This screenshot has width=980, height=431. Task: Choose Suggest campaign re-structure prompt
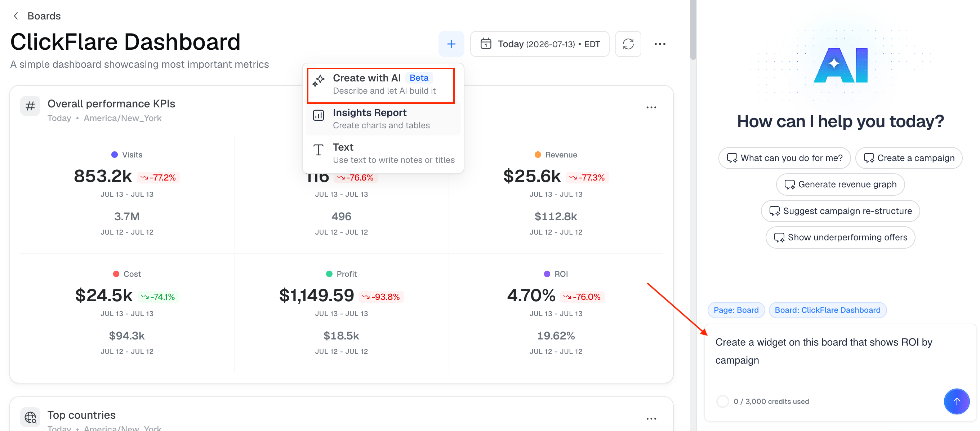tap(840, 211)
